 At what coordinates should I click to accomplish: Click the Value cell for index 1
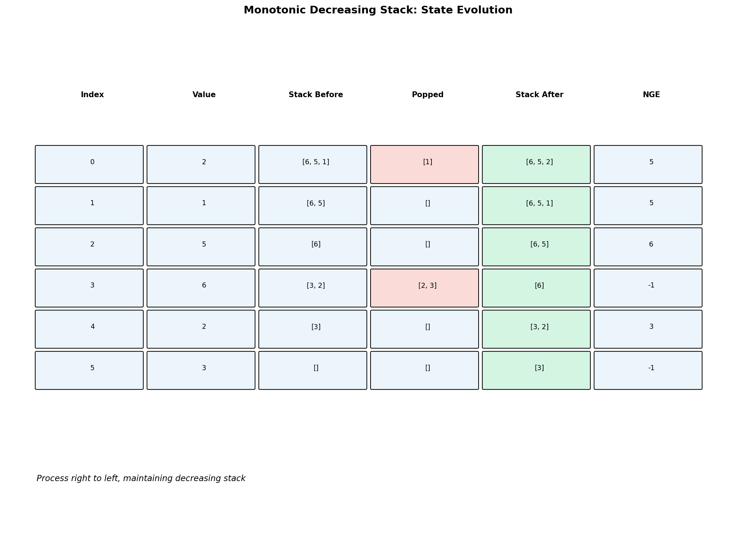click(201, 206)
